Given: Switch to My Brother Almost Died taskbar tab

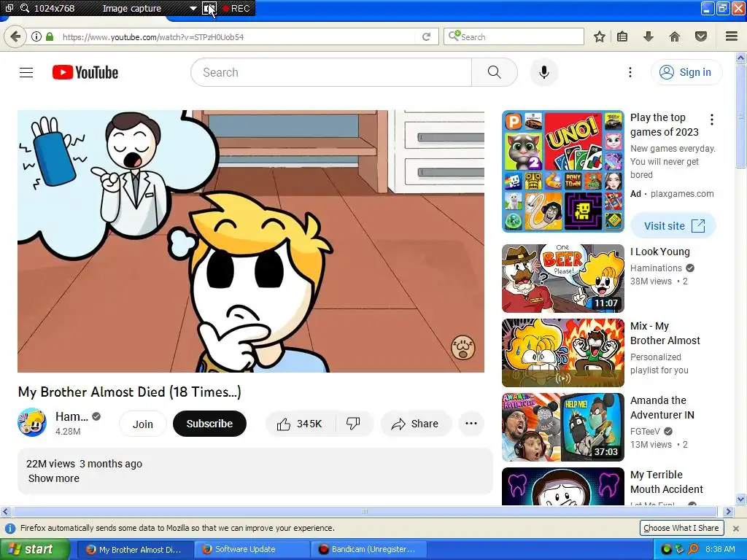Looking at the screenshot, I should pos(134,550).
